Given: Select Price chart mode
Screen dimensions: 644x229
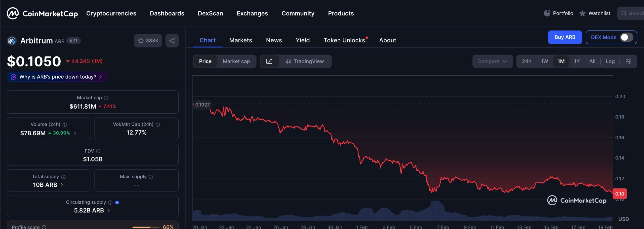Looking at the screenshot, I should click(205, 61).
